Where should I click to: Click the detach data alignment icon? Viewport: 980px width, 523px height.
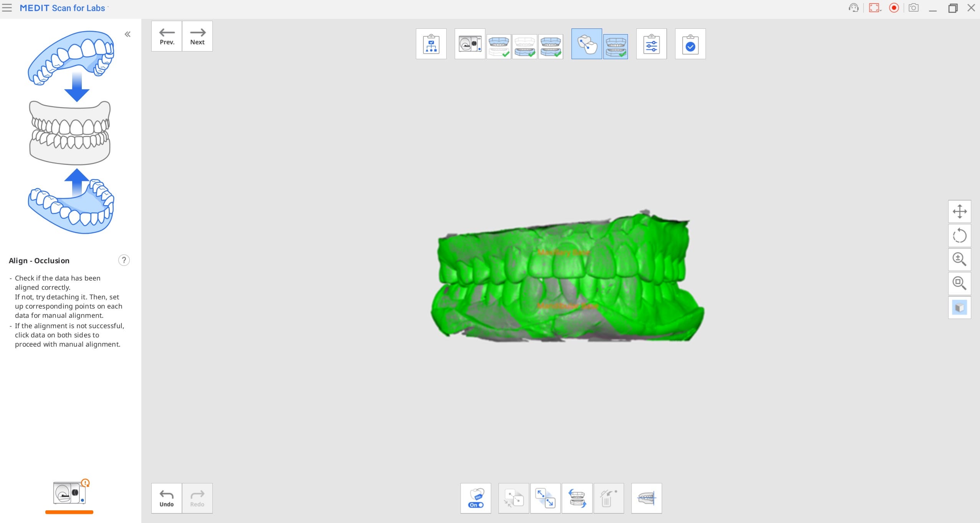pos(545,498)
